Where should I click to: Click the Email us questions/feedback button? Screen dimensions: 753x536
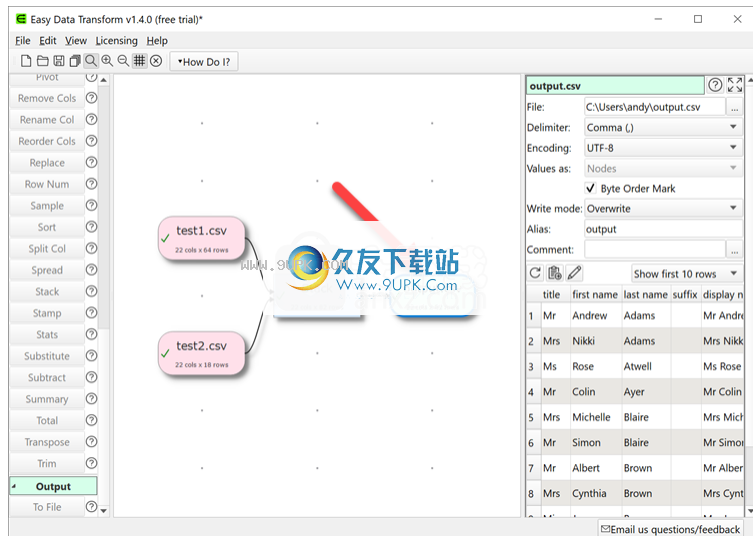[670, 529]
